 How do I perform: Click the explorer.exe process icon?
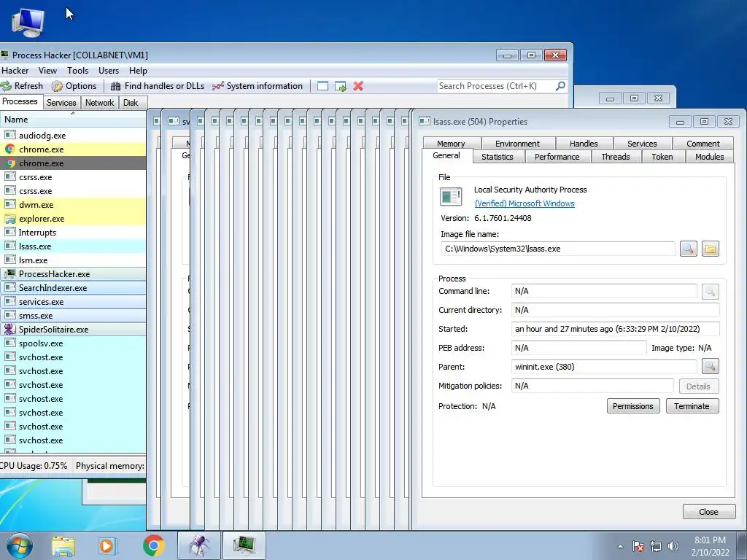tap(10, 219)
